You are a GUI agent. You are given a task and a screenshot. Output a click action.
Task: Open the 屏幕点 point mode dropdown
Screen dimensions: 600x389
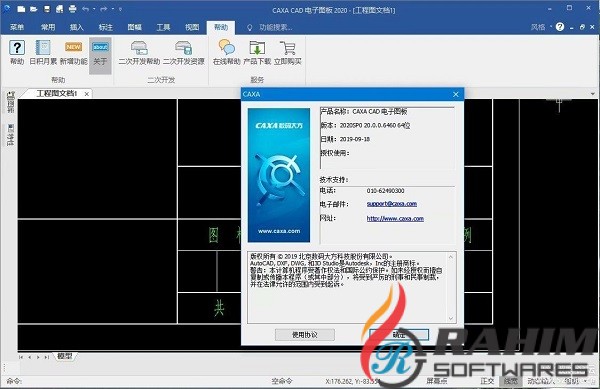point(437,381)
